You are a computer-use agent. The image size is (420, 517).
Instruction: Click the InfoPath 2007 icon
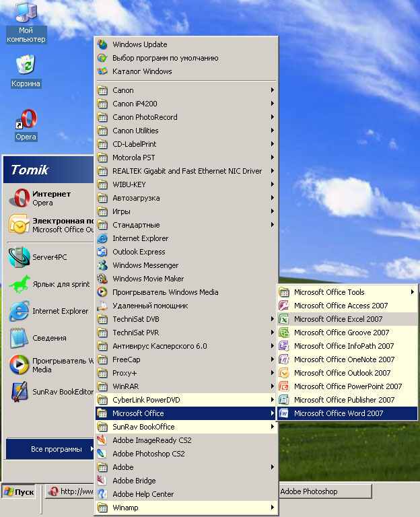tap(283, 346)
